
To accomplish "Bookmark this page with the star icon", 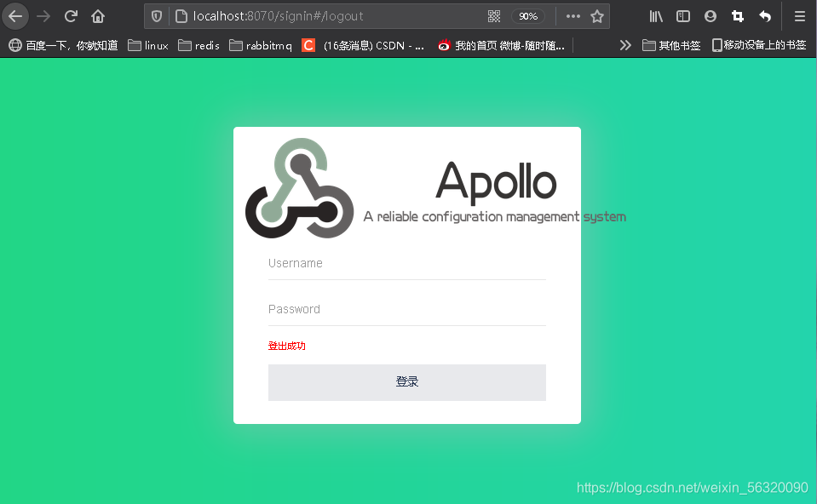I will click(x=597, y=16).
